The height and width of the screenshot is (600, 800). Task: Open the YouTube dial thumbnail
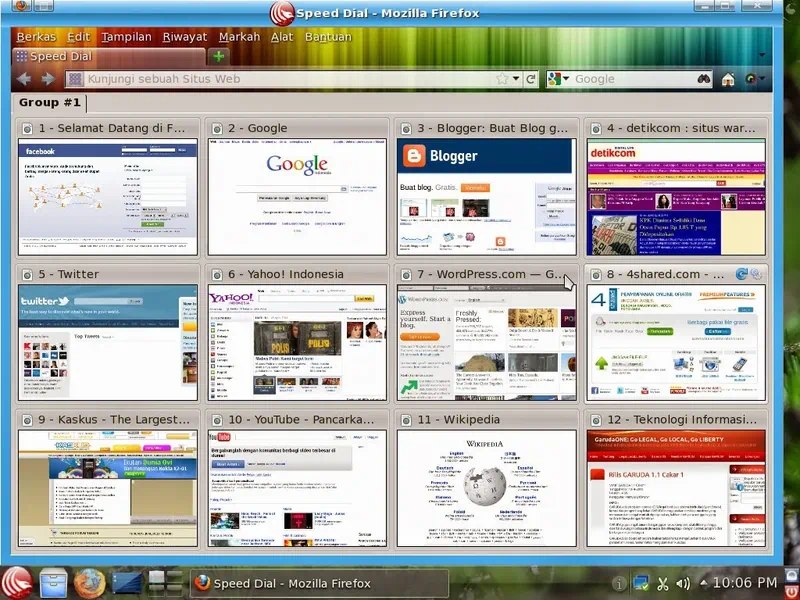(x=297, y=488)
